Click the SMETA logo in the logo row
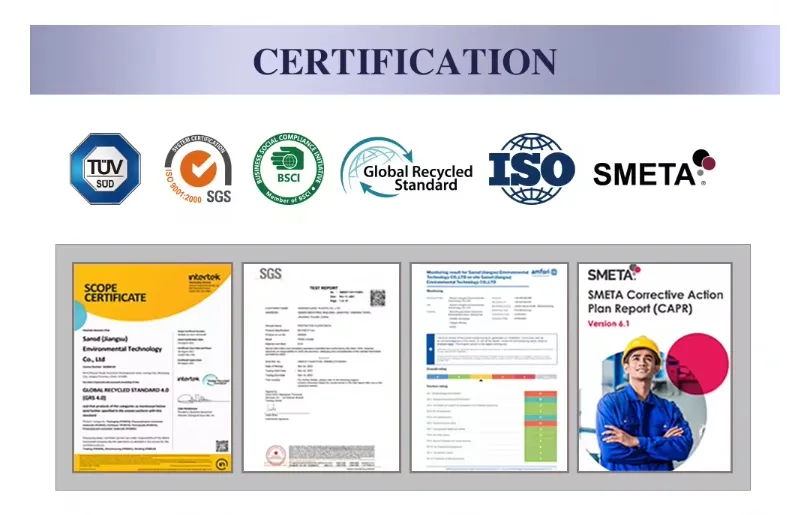The height and width of the screenshot is (515, 801). coord(654,169)
